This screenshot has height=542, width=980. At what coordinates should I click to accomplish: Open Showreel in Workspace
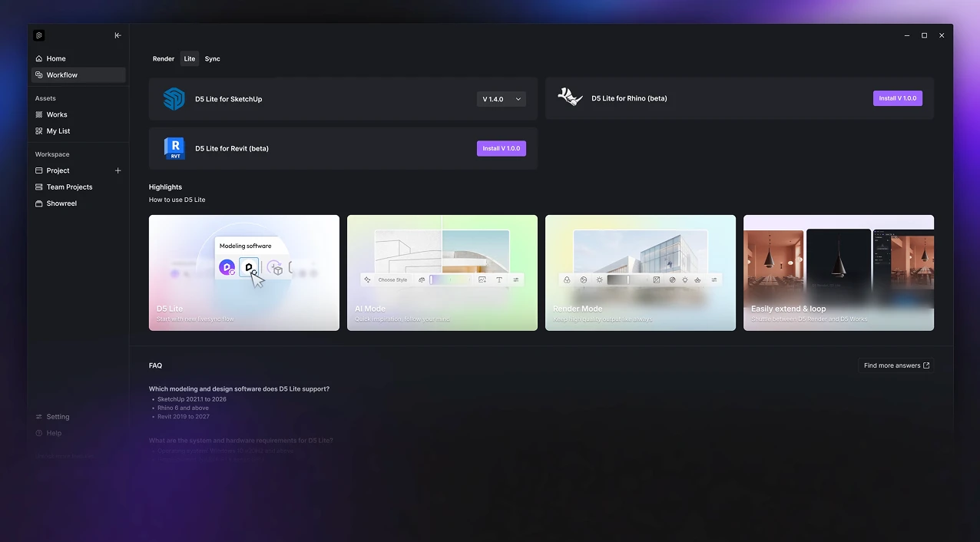point(78,203)
